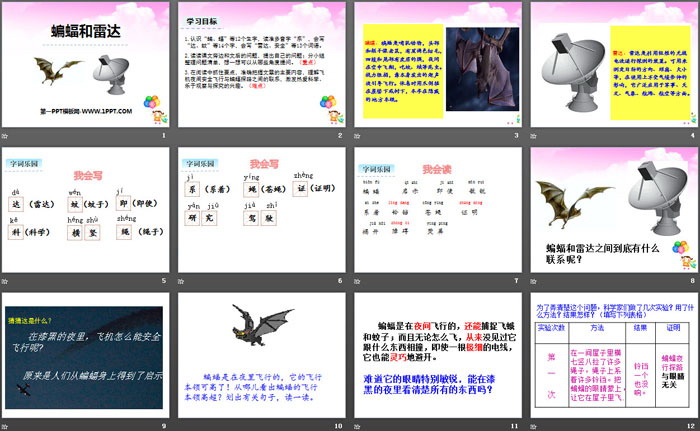
Task: Select slide 5 我会写 with 达 and 蚊
Action: coord(85,210)
